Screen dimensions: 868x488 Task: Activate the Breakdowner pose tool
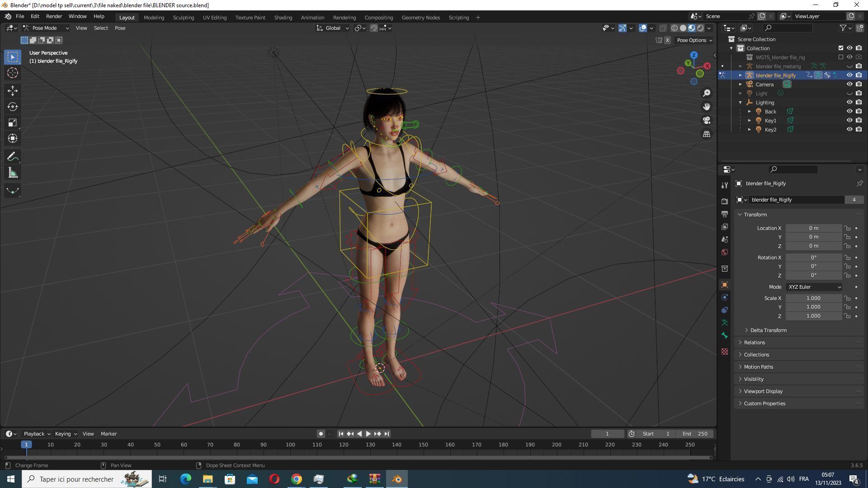tap(13, 191)
